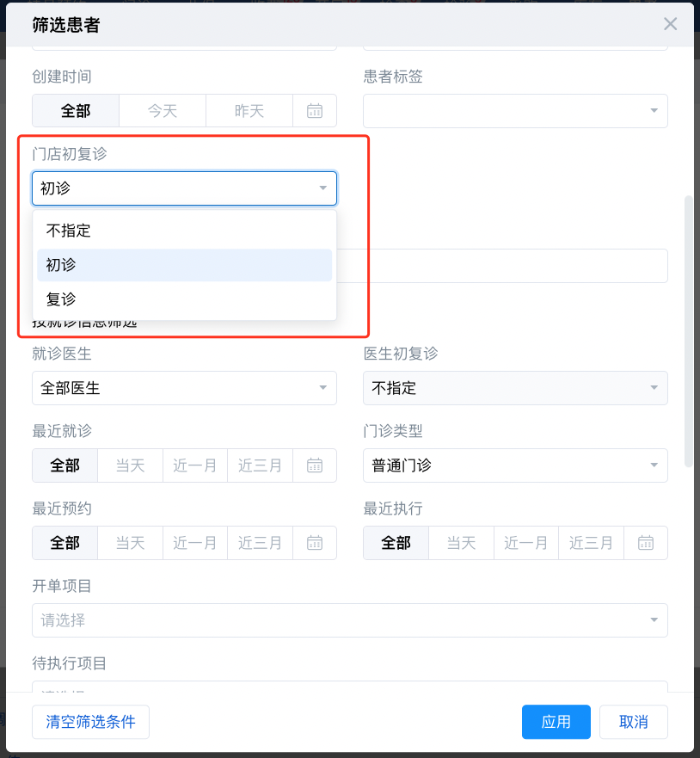Open calendar picker for 最近执行
The image size is (700, 758).
[646, 543]
